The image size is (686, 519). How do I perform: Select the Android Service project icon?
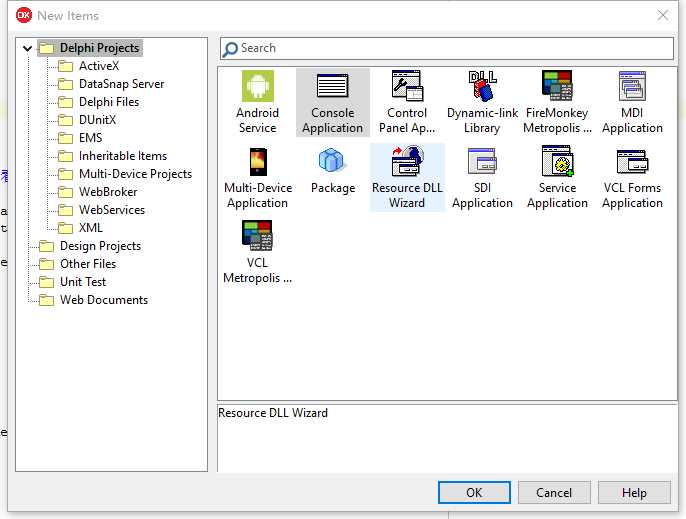pos(258,86)
